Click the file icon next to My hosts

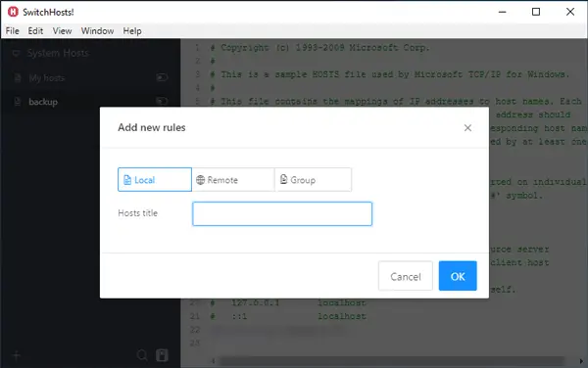point(18,78)
